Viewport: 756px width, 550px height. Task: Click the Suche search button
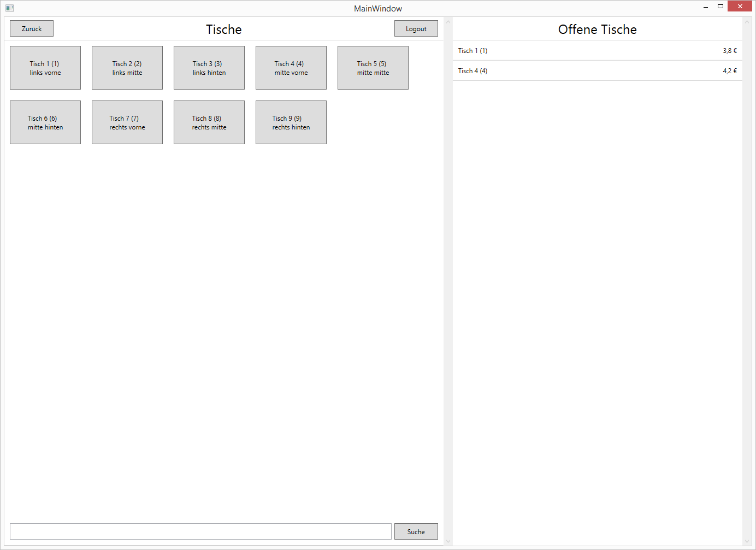tap(416, 531)
